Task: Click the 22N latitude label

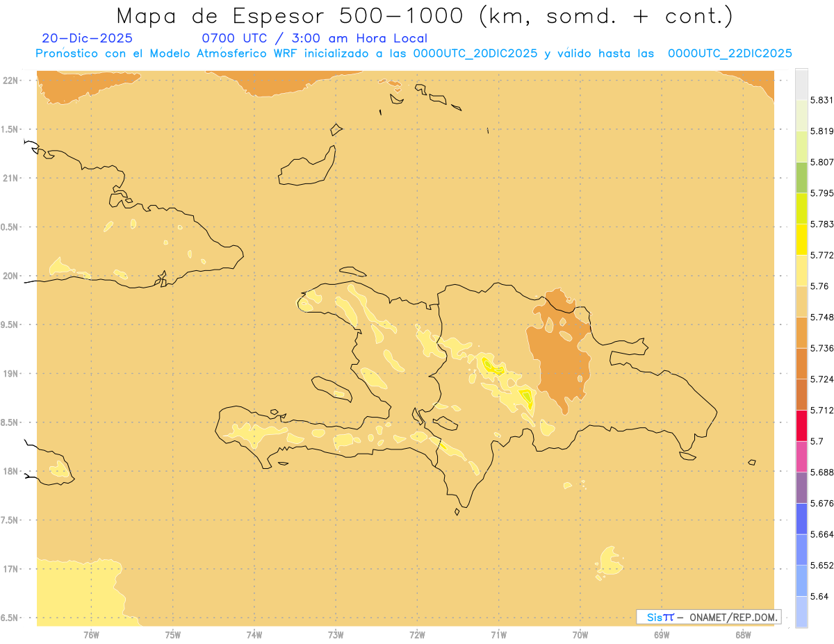Action: (x=10, y=80)
